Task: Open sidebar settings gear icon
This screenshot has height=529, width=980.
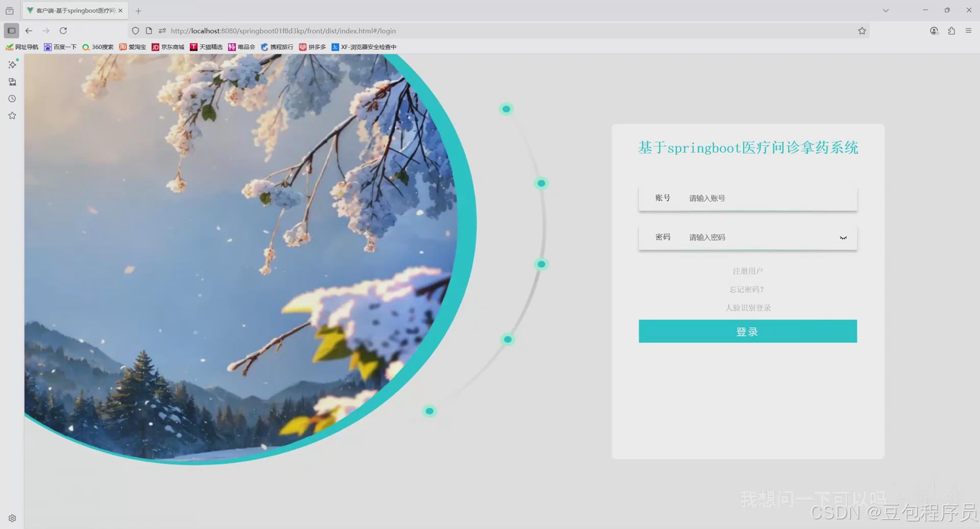Action: tap(12, 518)
